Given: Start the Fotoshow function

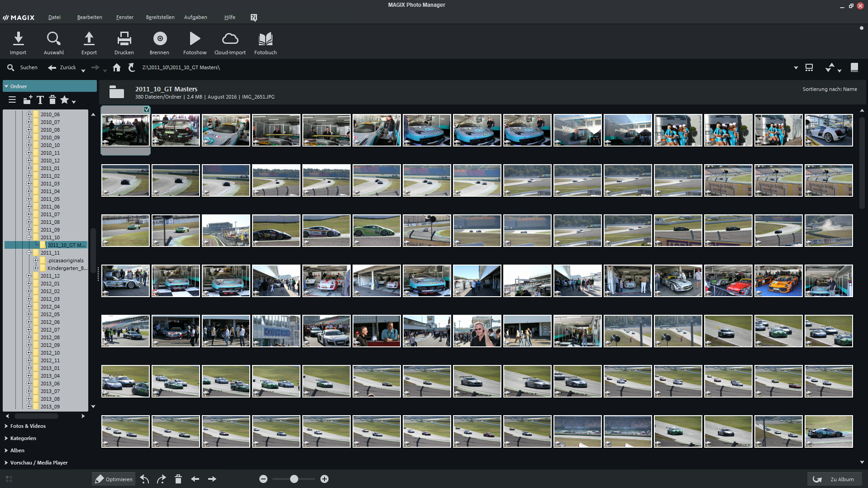Looking at the screenshot, I should [x=195, y=42].
